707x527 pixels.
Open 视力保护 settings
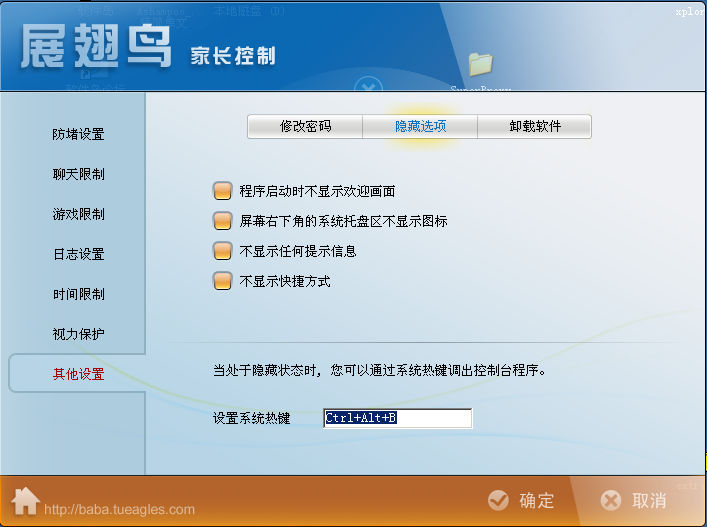pyautogui.click(x=78, y=334)
